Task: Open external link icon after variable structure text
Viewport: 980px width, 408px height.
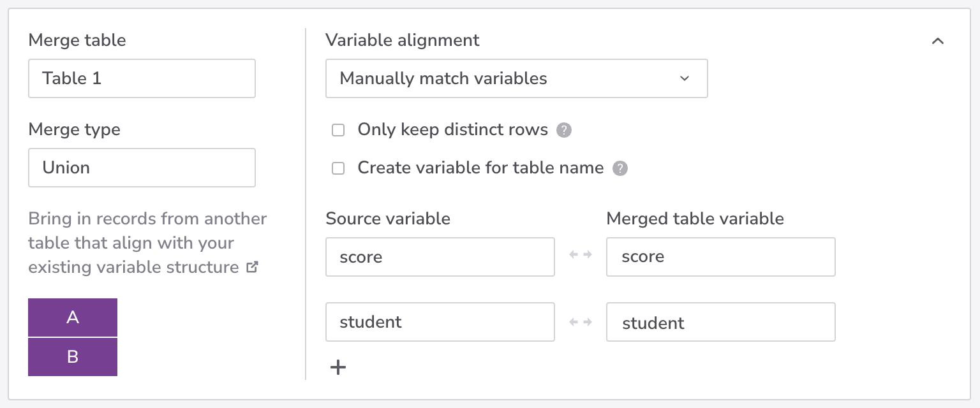Action: click(252, 267)
